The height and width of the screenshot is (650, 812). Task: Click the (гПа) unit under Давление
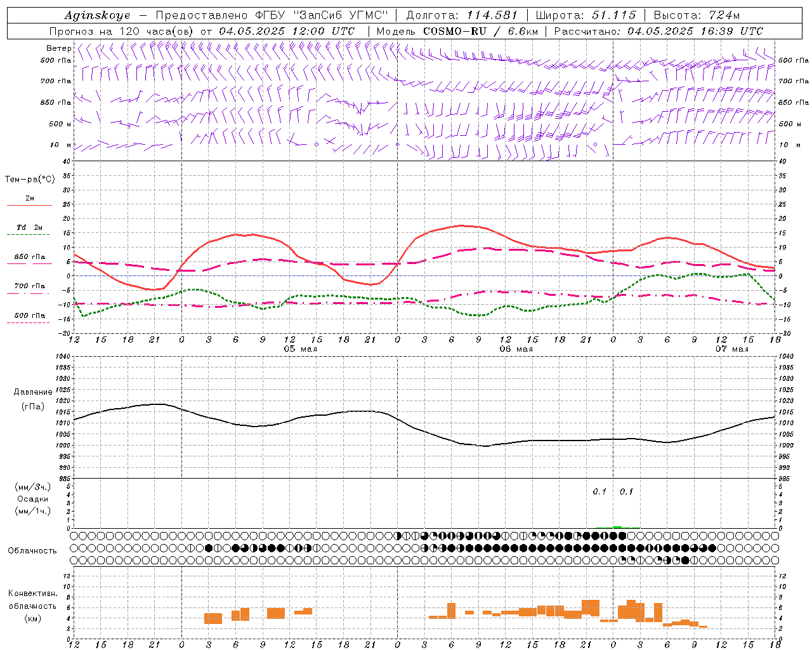(x=33, y=407)
